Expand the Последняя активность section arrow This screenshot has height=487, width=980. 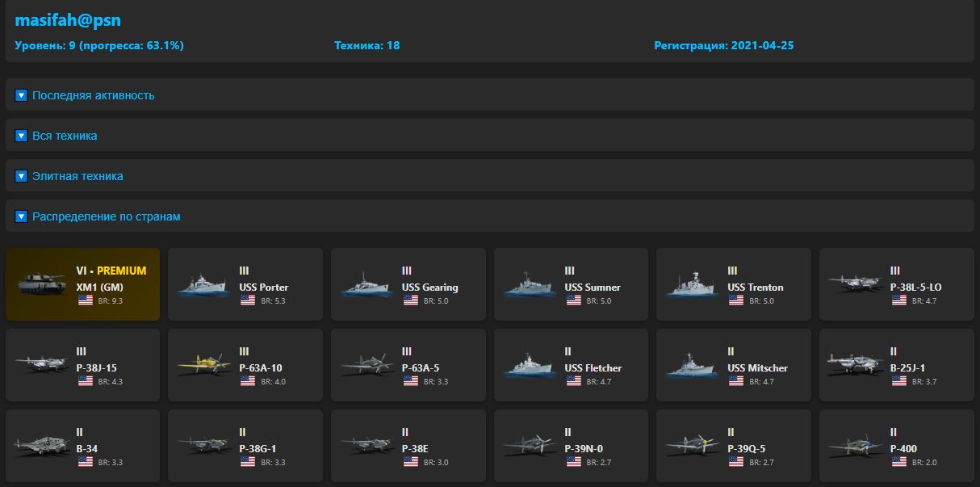coord(22,95)
